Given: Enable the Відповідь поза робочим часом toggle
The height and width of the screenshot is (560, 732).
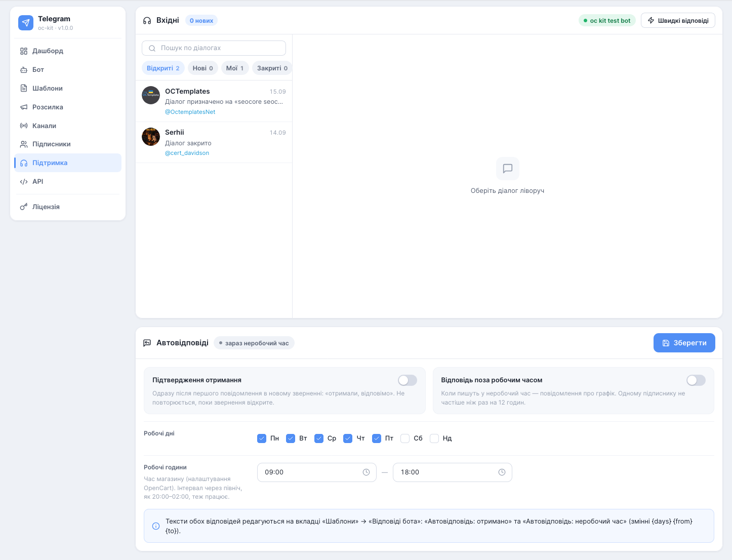Looking at the screenshot, I should point(696,380).
